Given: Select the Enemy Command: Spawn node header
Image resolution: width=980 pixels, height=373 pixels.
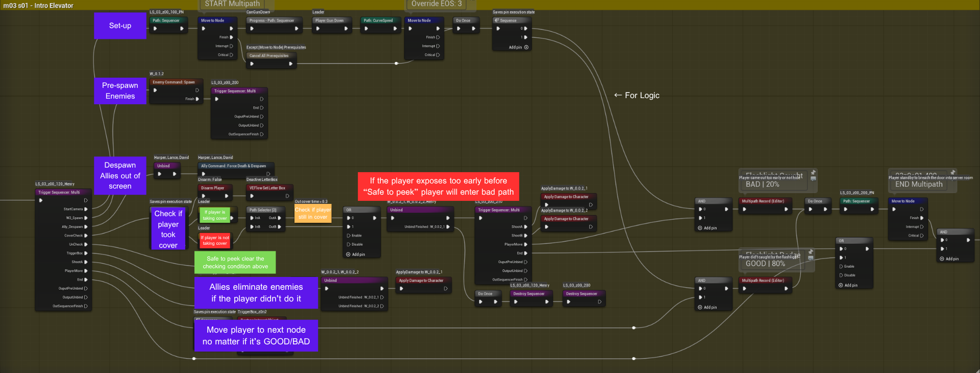Looking at the screenshot, I should click(x=177, y=82).
